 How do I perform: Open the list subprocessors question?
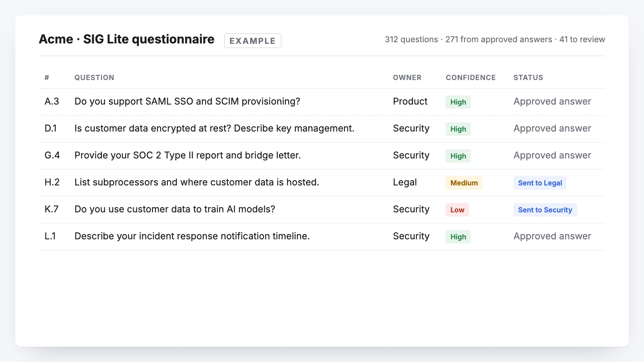click(197, 182)
